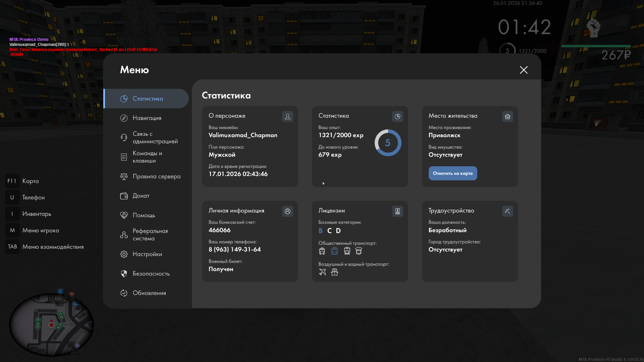The height and width of the screenshot is (362, 644).
Task: Open the Безопасность menu item
Action: (151, 274)
